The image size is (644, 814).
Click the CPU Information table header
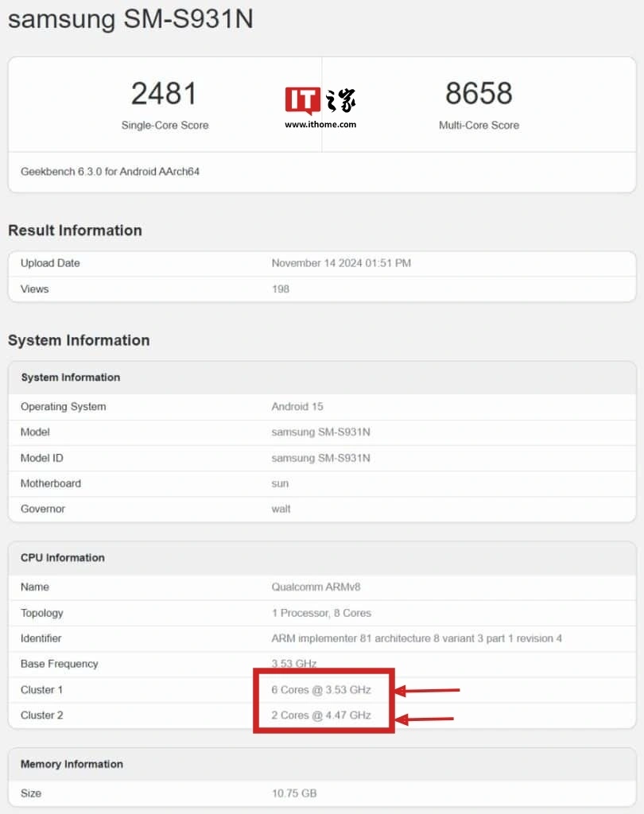point(63,557)
